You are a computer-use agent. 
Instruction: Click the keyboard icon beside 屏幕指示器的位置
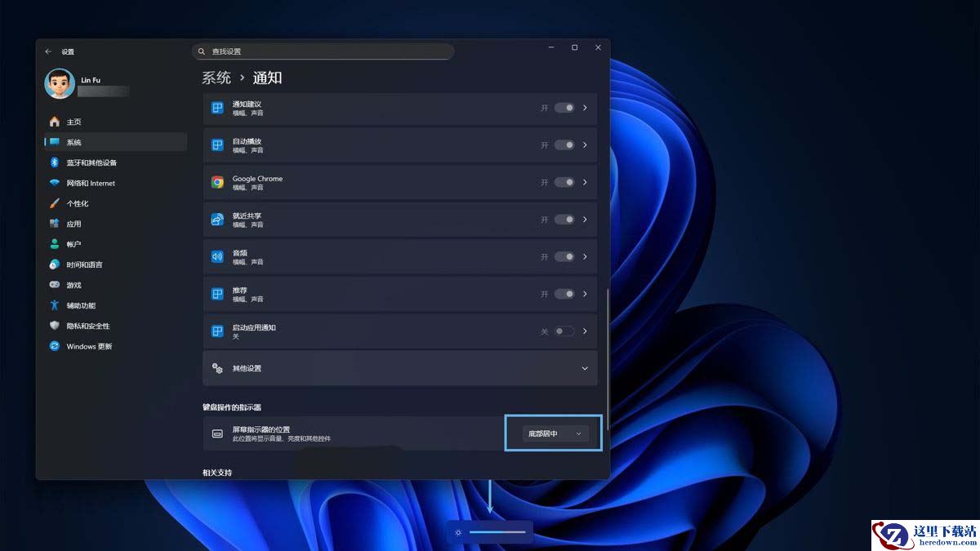[x=217, y=433]
